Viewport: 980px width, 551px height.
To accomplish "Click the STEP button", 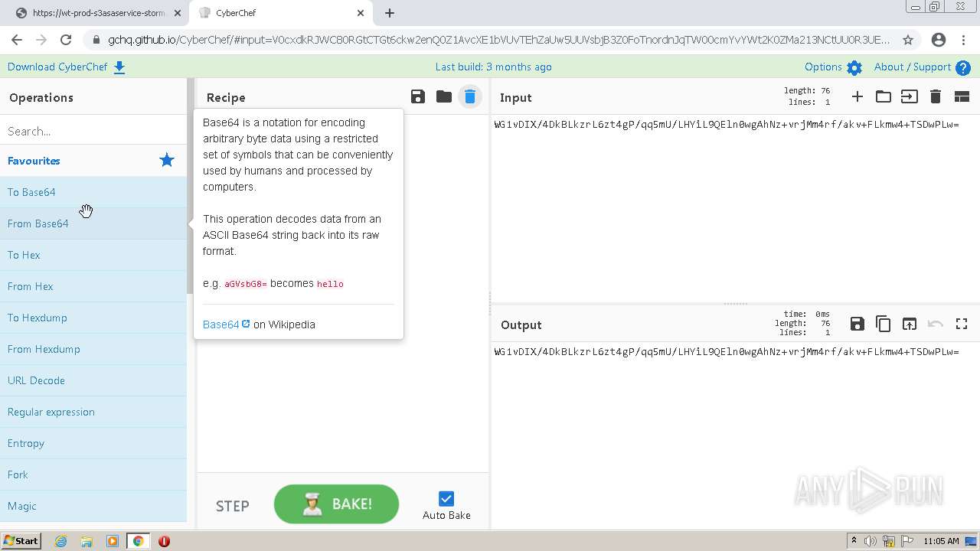I will pyautogui.click(x=232, y=506).
